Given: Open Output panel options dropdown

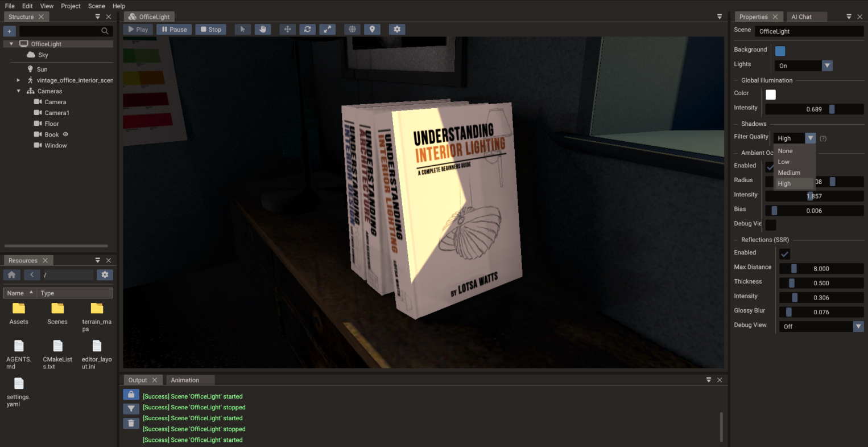Looking at the screenshot, I should pos(709,380).
